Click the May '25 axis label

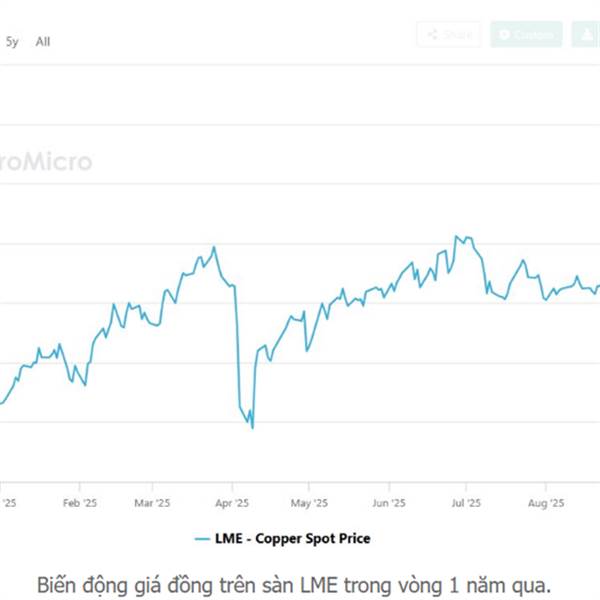click(309, 503)
